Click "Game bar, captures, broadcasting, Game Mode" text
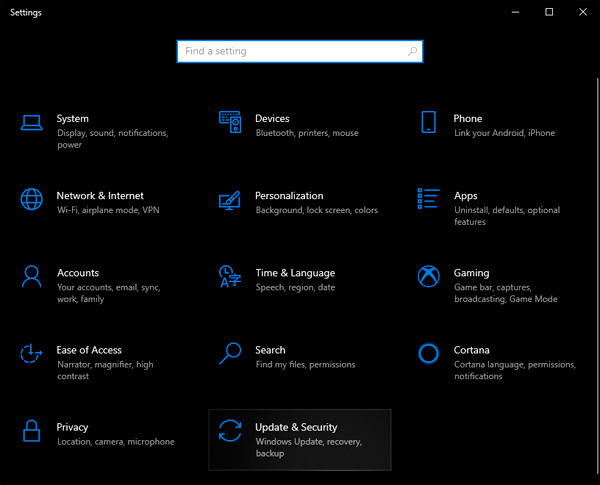This screenshot has height=485, width=600. coord(505,293)
